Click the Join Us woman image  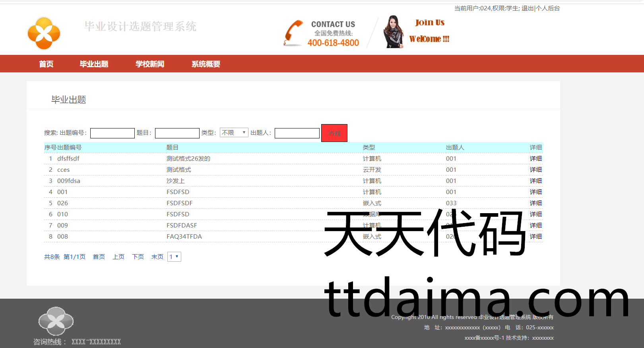tap(393, 32)
